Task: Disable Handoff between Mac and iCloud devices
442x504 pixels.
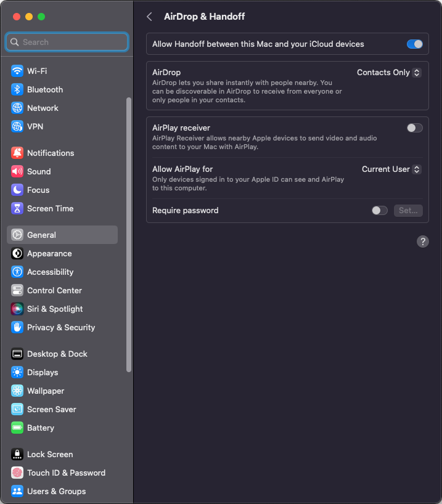Action: (415, 44)
